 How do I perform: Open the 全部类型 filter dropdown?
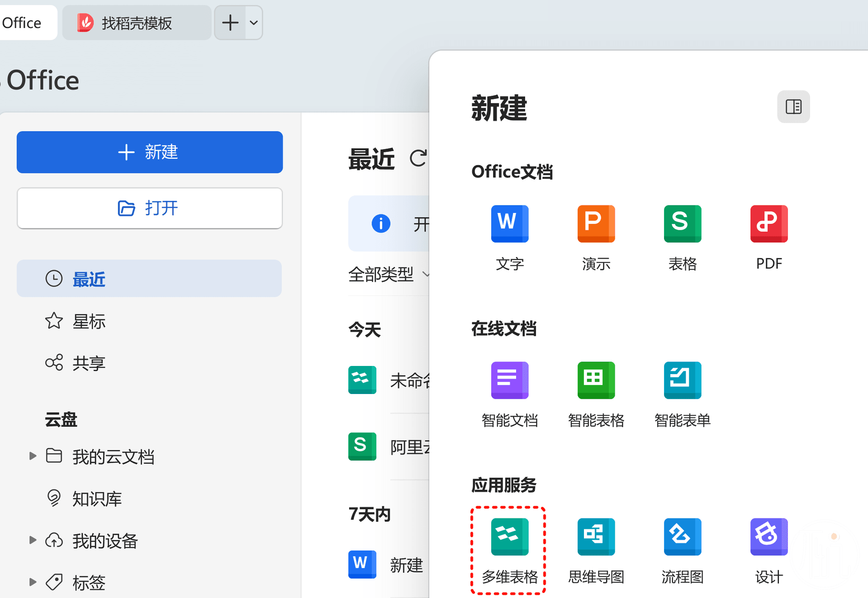click(x=388, y=274)
